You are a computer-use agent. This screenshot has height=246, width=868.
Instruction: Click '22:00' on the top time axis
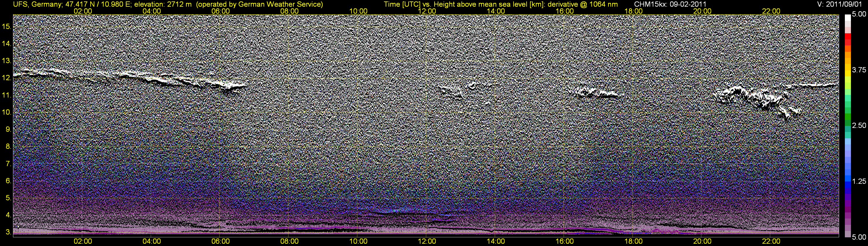[x=771, y=11]
